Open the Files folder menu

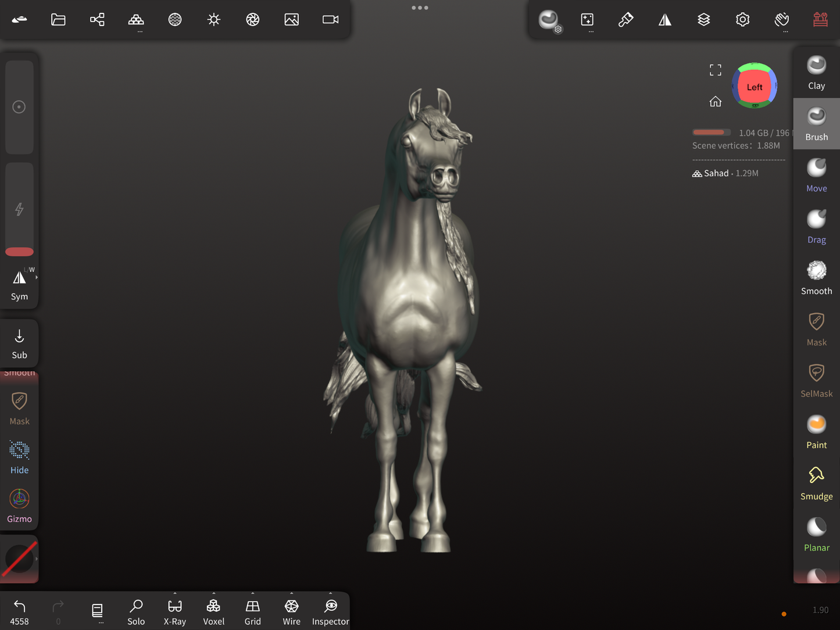point(58,20)
